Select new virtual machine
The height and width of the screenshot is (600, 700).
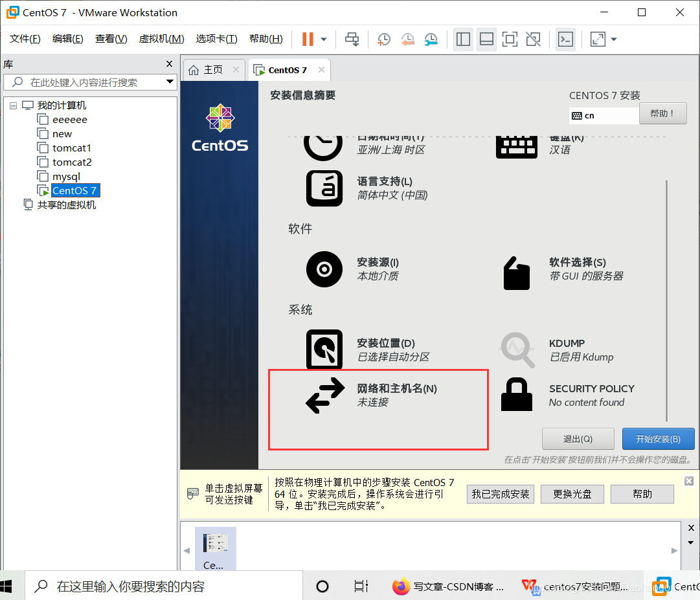point(62,134)
